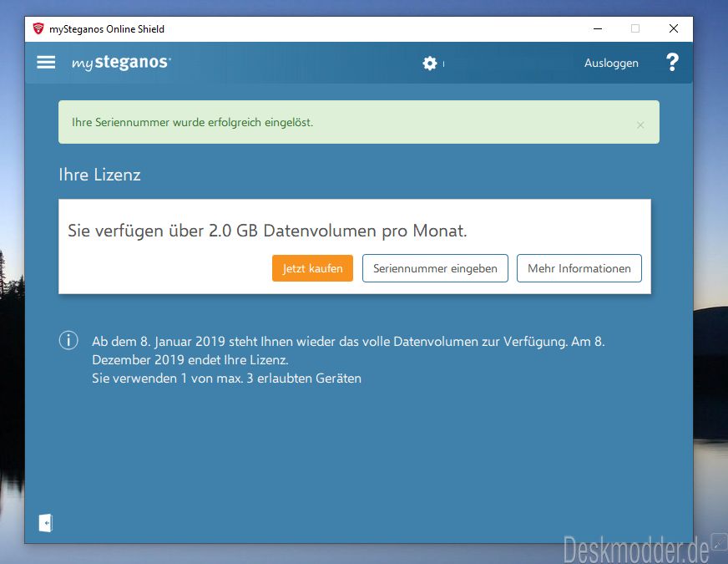Minimize the mySteganos Online Shield window
This screenshot has height=564, width=728.
598,28
